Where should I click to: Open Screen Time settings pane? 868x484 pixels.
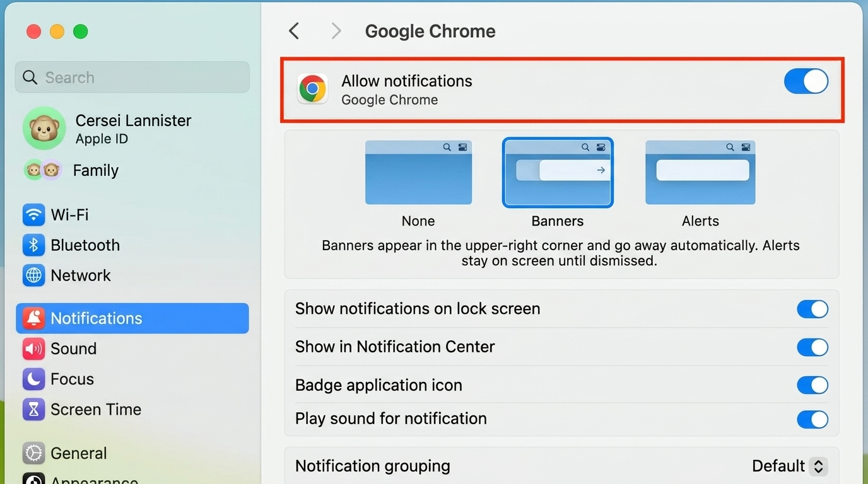132,410
